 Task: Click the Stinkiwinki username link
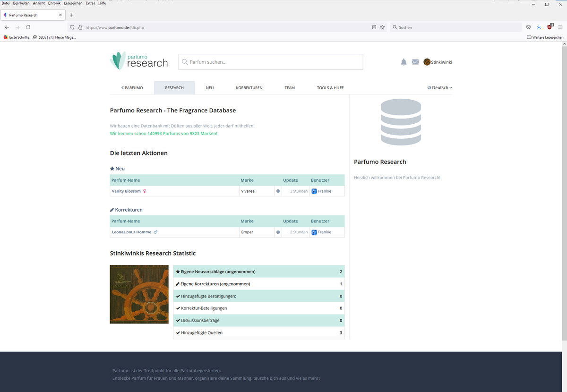point(441,62)
